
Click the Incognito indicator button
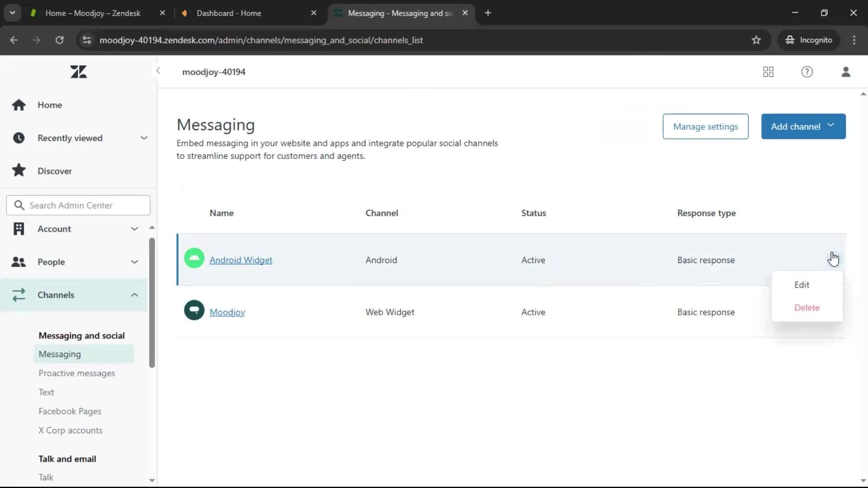(x=808, y=40)
